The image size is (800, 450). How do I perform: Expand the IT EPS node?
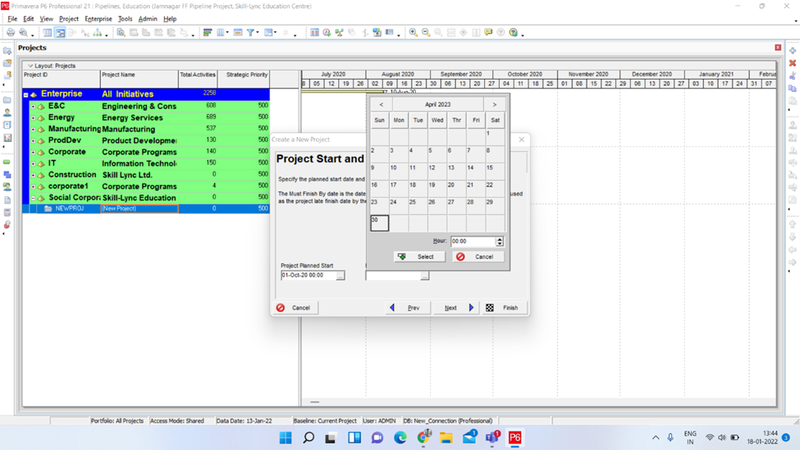(33, 164)
